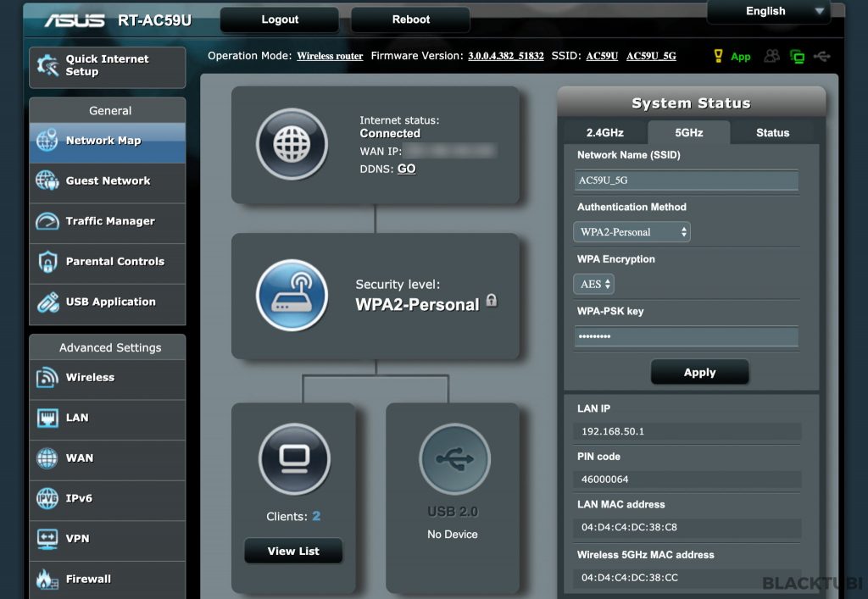Click the AC59U_5G SSID link in header
Screen dimensions: 868x599
[651, 56]
